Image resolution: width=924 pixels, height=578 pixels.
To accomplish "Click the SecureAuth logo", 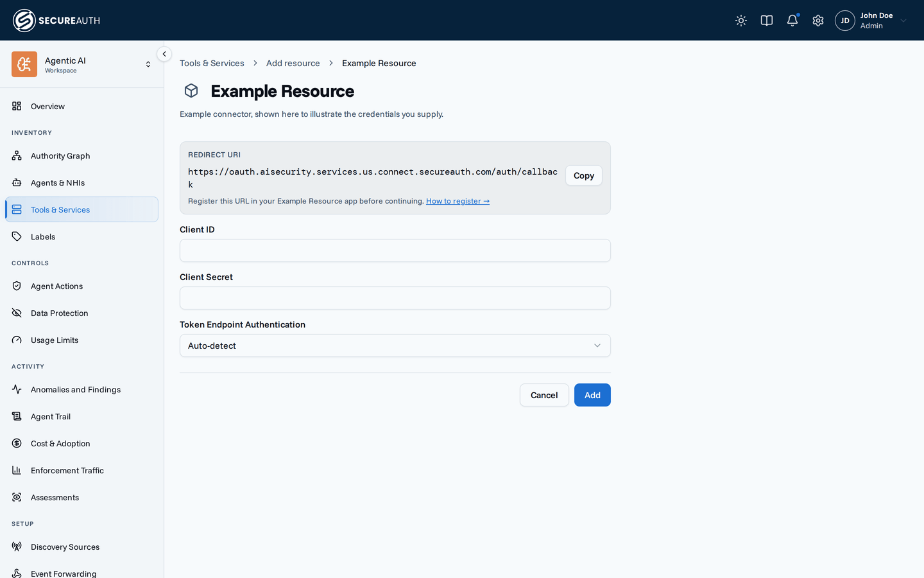I will 56,21.
